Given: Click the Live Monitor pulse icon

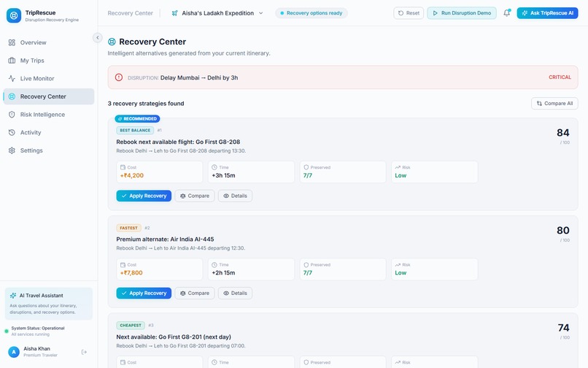Looking at the screenshot, I should tap(12, 78).
